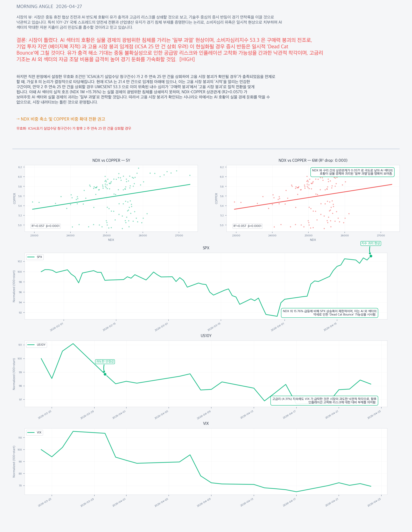Click the SPX legend line swatch
This screenshot has height=532, width=412.
(31, 257)
